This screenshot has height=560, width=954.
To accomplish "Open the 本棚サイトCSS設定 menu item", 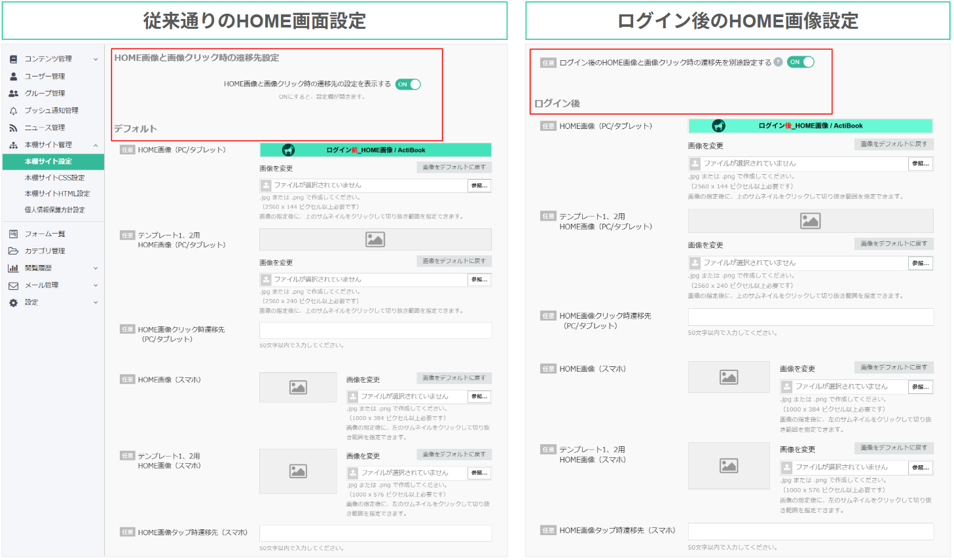I will 54,178.
